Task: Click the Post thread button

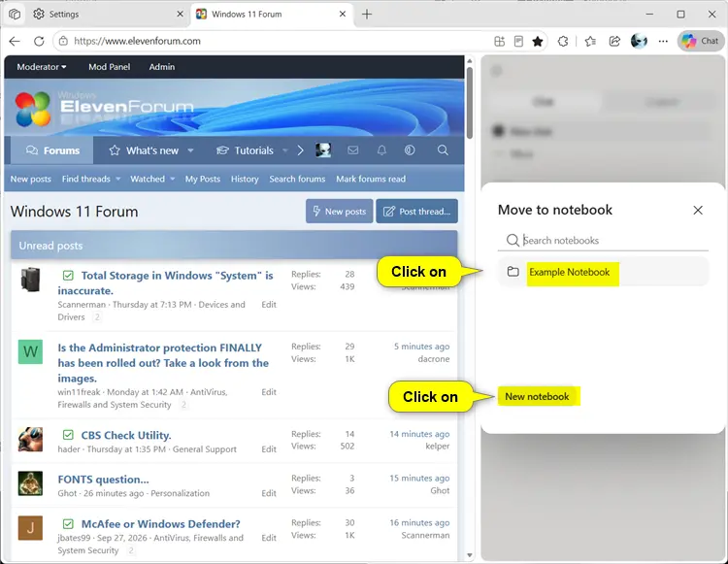Action: 417,212
